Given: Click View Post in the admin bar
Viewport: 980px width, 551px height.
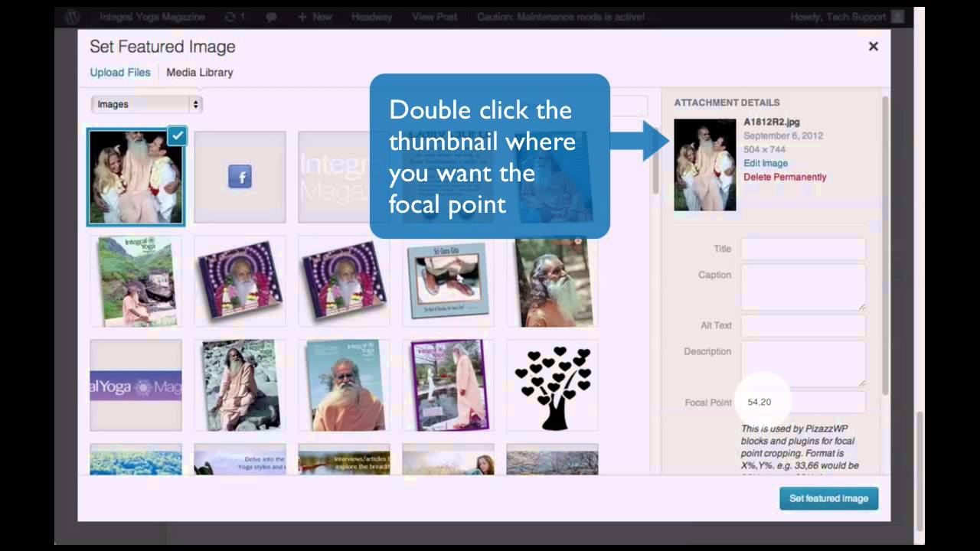Looking at the screenshot, I should 434,16.
